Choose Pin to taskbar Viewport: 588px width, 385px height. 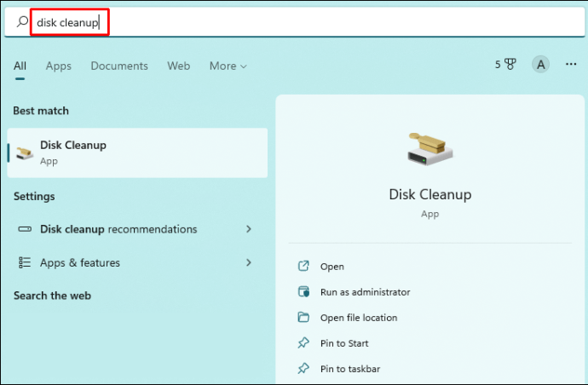tap(349, 369)
